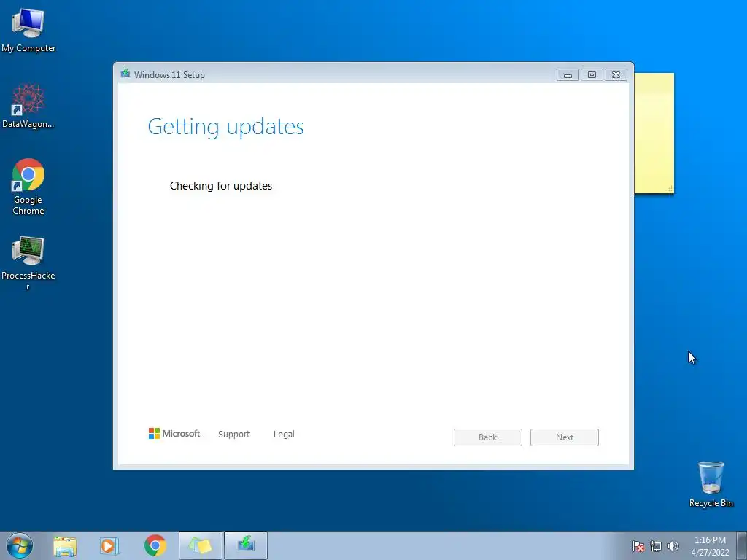Viewport: 747px width, 560px height.
Task: Click the yellow sticky note behind setup
Action: pos(654,133)
